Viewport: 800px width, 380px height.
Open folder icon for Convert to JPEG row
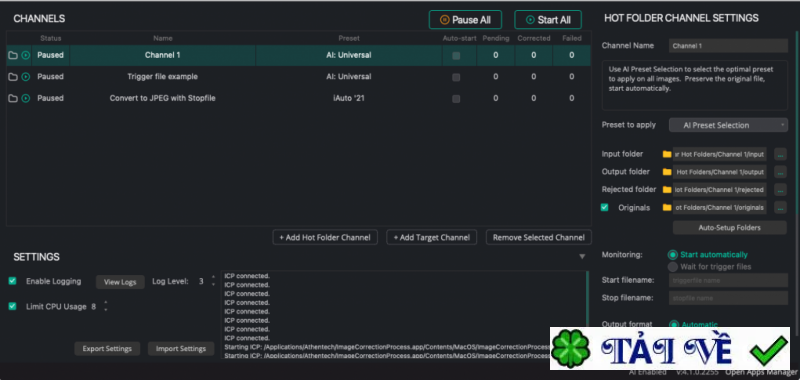[13, 98]
